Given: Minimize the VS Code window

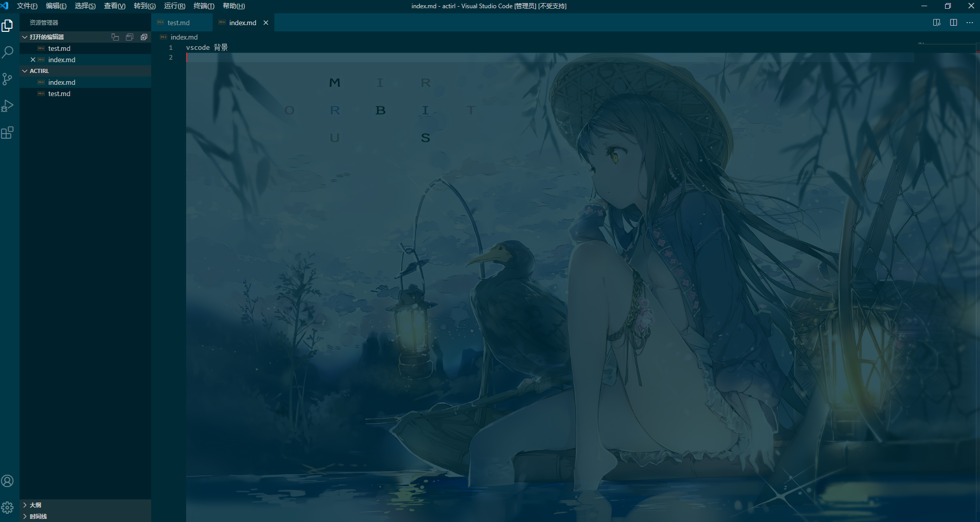Looking at the screenshot, I should tap(924, 6).
